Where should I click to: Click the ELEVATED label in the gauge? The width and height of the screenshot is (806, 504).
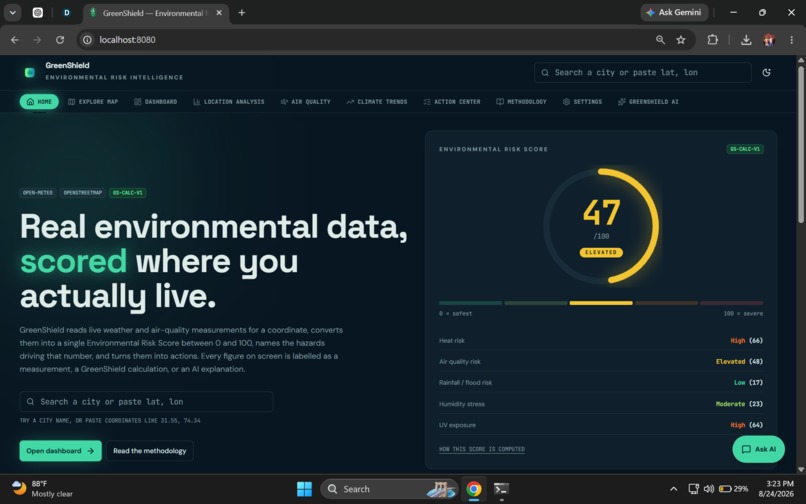pyautogui.click(x=601, y=253)
